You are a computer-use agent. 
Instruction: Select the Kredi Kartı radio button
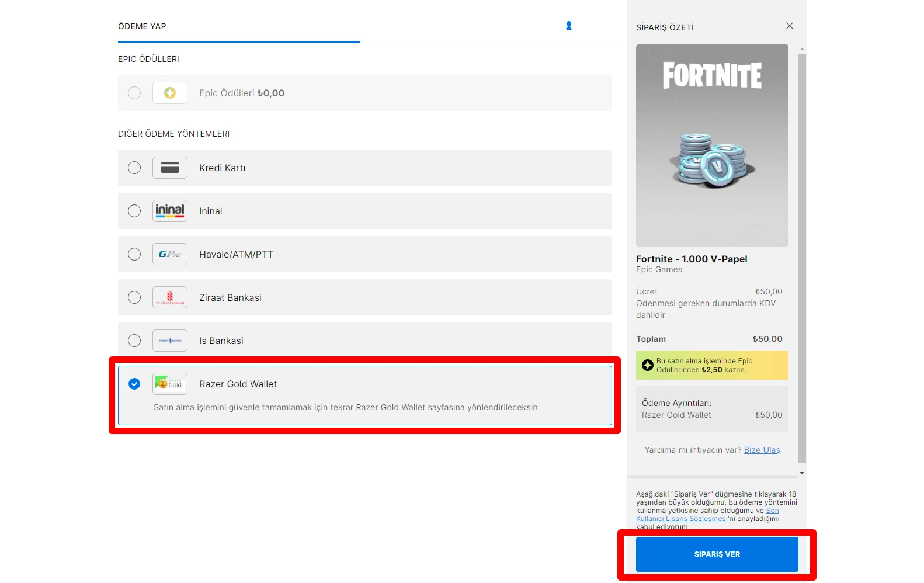[134, 168]
